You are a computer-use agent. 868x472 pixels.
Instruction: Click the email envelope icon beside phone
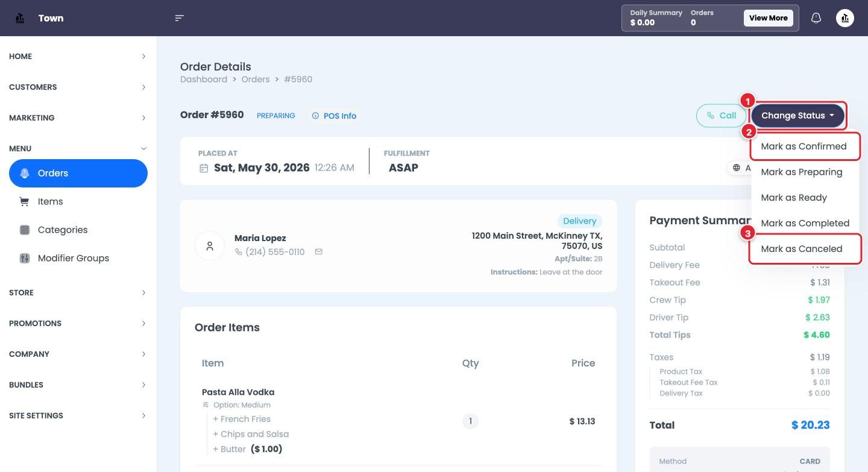pos(319,252)
